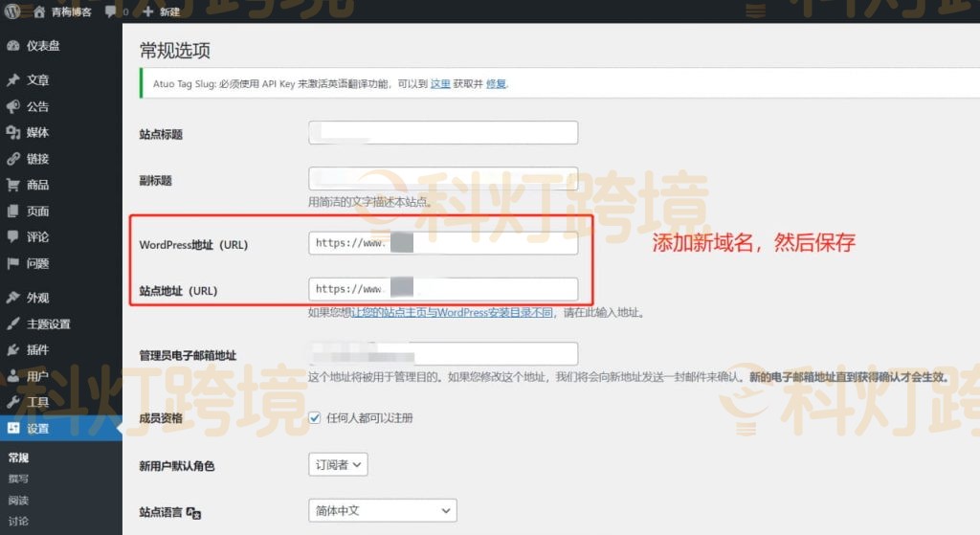
Task: Expand the 订阅者 default role dropdown
Action: pos(338,465)
